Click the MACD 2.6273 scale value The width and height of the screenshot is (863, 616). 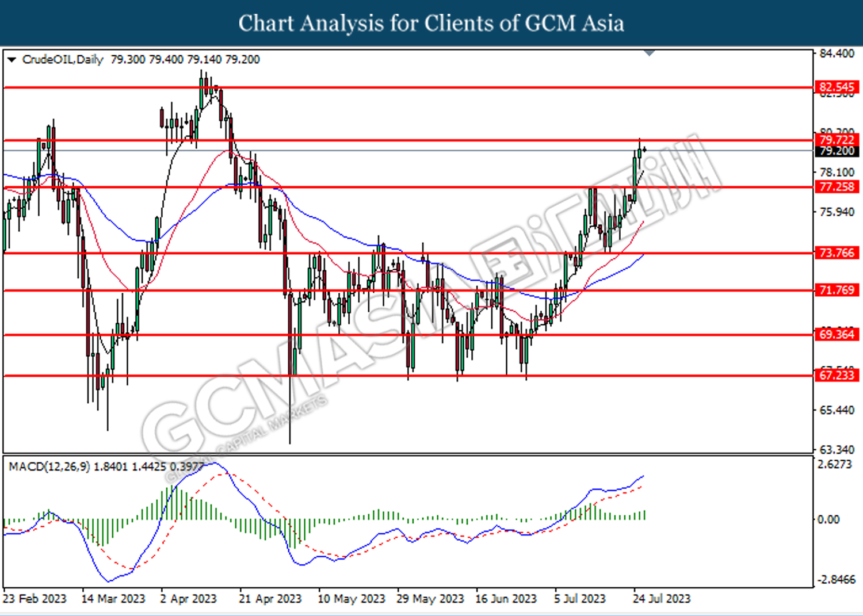click(x=835, y=464)
